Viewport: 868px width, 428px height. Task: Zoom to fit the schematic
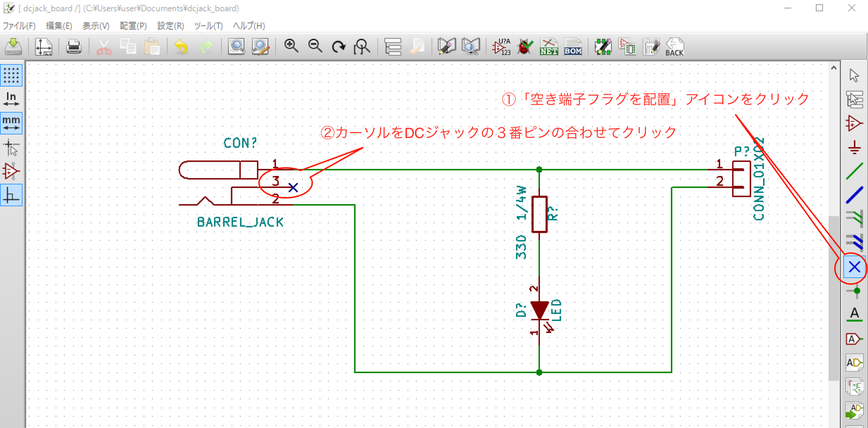pos(362,46)
